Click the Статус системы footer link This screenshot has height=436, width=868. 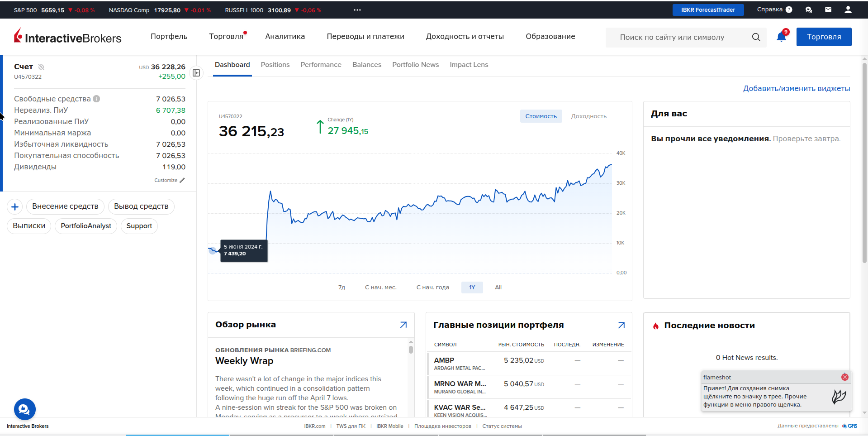point(502,426)
